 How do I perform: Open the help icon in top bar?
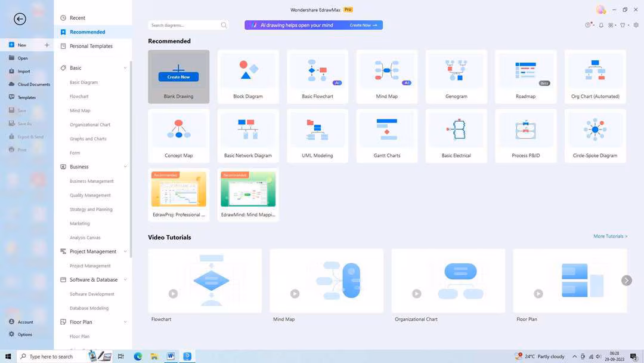click(x=589, y=24)
